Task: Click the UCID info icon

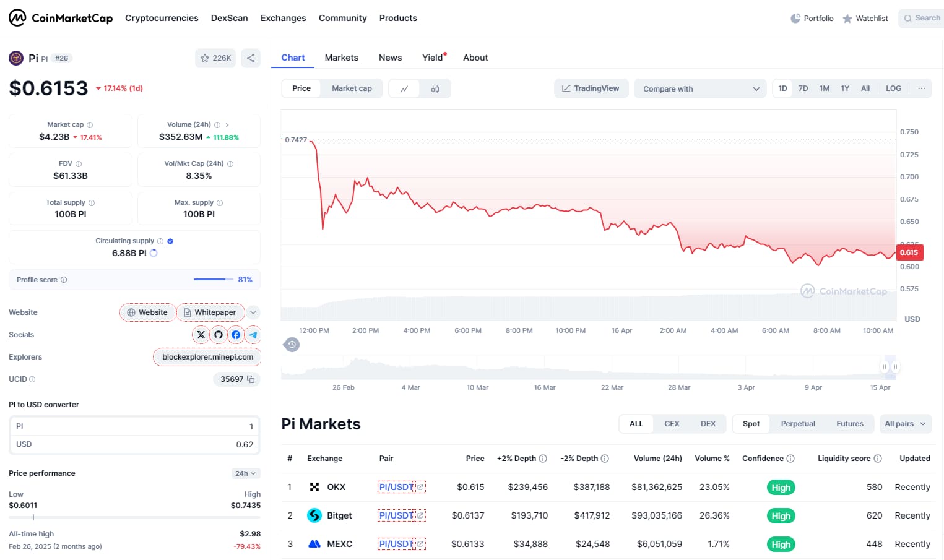Action: coord(32,379)
